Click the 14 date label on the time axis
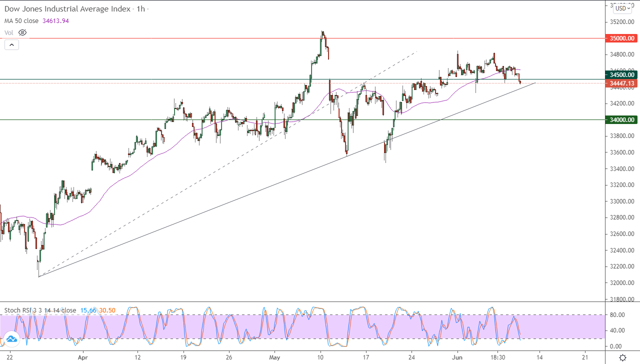This screenshot has width=640, height=364. pos(539,358)
